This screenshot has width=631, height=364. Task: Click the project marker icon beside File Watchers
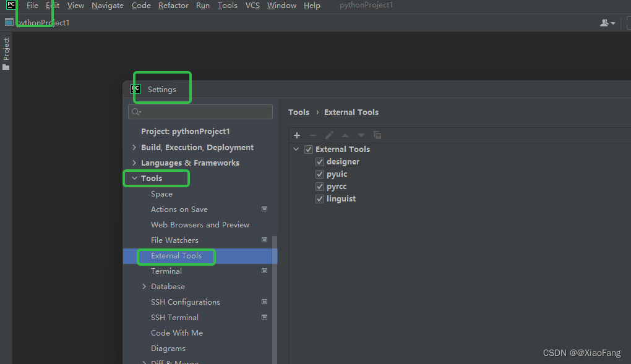tap(264, 240)
